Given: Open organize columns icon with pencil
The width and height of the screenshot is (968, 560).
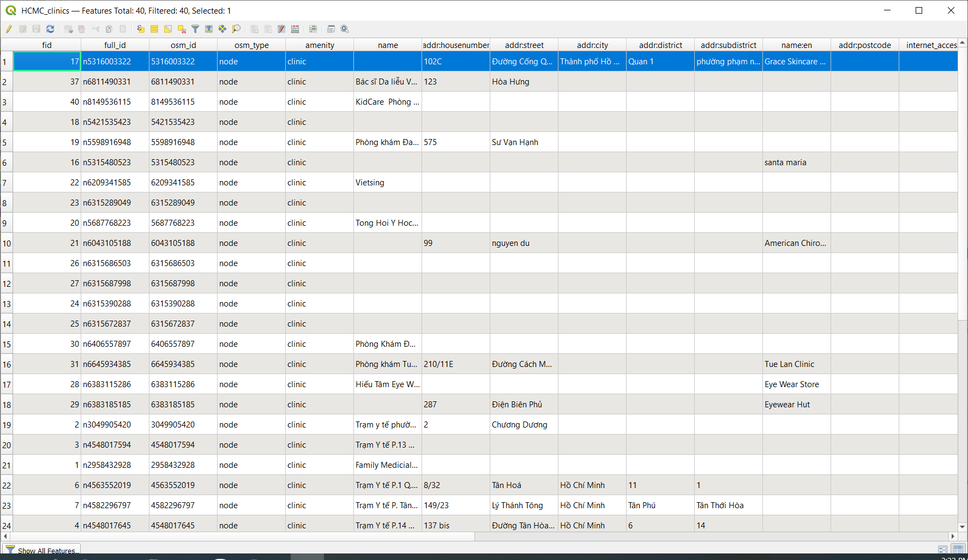Looking at the screenshot, I should [281, 29].
